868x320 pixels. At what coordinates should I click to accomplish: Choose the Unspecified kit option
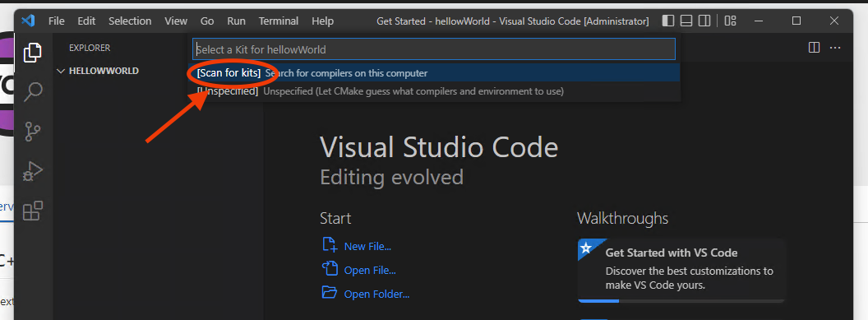point(434,90)
